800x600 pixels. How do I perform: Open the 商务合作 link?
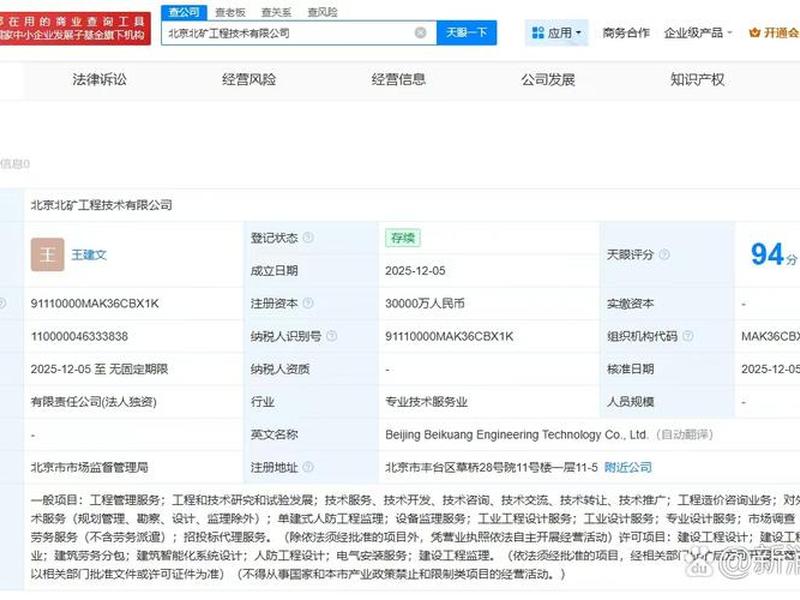626,33
